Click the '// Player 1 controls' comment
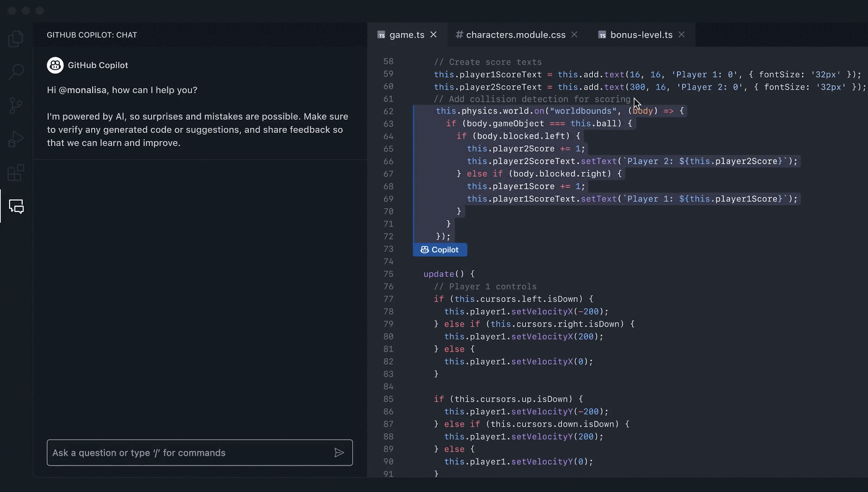This screenshot has width=868, height=492. pos(485,287)
